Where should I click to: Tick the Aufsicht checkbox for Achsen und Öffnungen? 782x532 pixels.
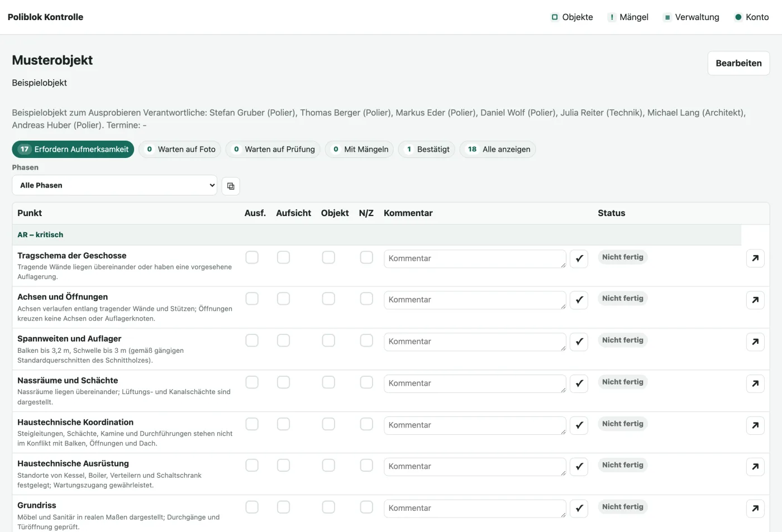point(284,299)
